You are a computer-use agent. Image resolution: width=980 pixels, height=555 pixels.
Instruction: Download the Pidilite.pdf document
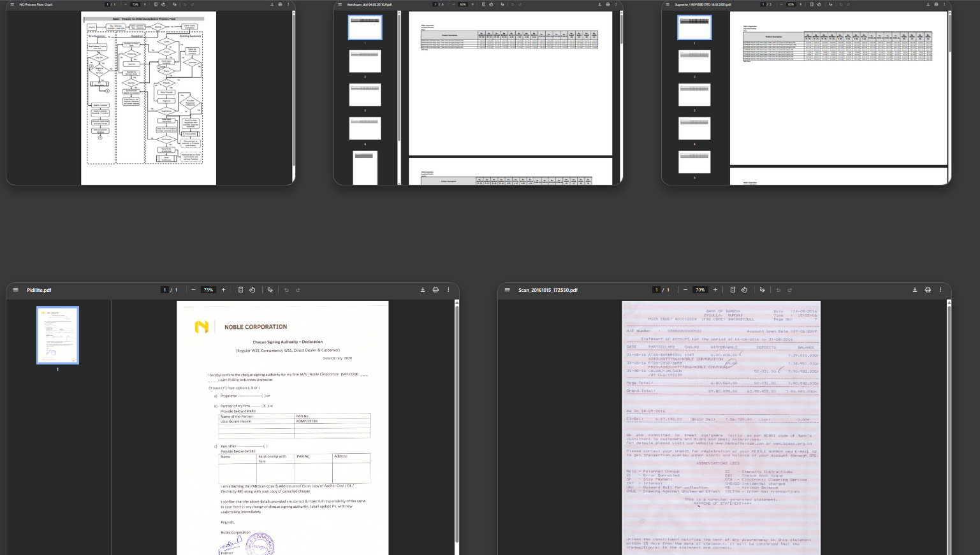point(422,290)
